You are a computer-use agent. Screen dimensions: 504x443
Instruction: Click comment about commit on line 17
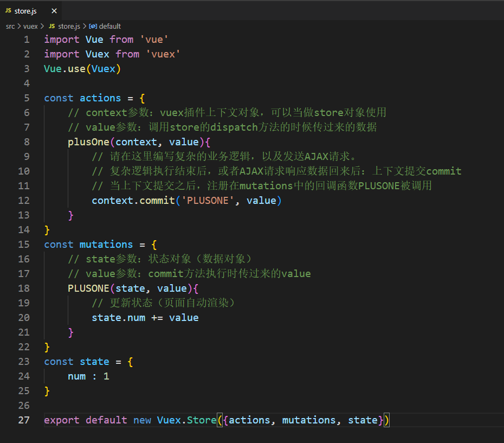pyautogui.click(x=189, y=274)
